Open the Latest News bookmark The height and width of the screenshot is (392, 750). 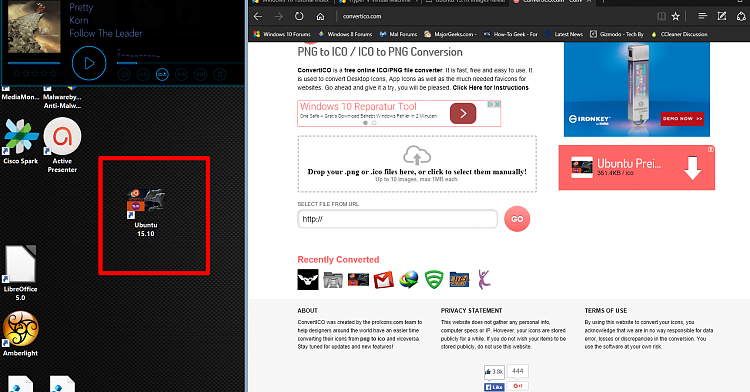coord(564,34)
